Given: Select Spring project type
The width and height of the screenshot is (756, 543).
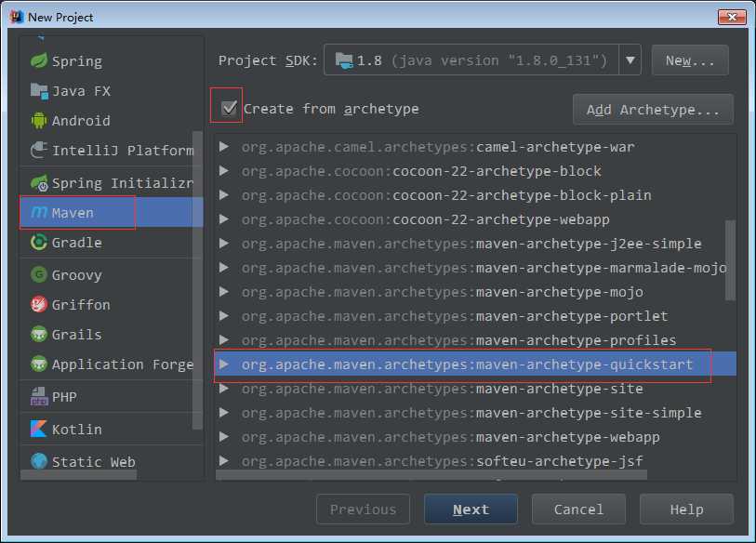Looking at the screenshot, I should tap(106, 61).
